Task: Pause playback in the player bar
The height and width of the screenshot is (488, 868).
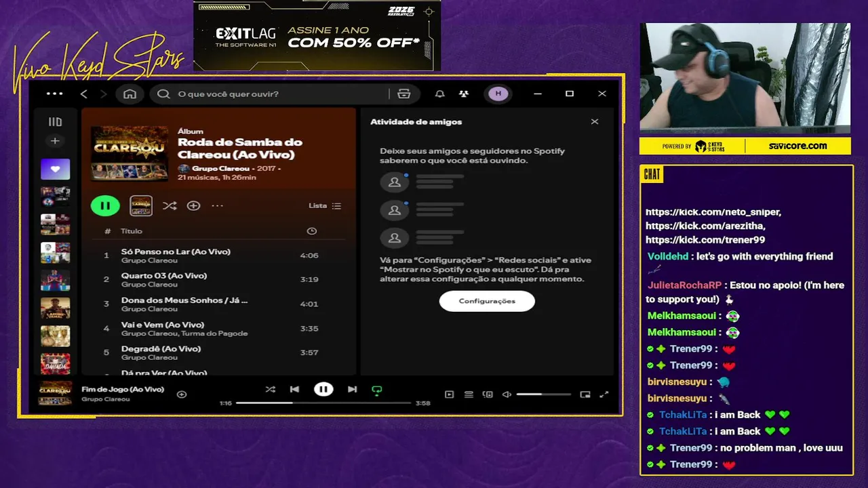Action: pos(323,389)
